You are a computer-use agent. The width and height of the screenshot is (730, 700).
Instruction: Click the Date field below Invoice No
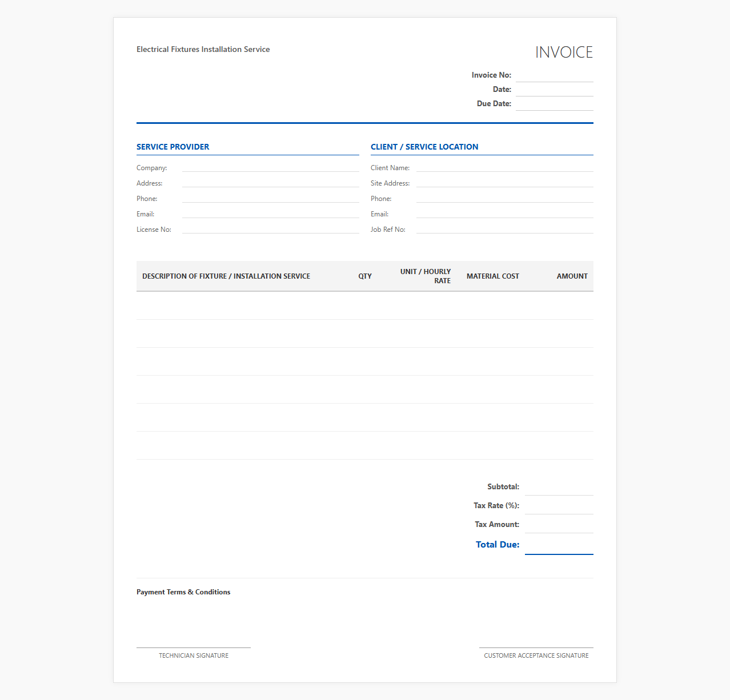pos(554,90)
